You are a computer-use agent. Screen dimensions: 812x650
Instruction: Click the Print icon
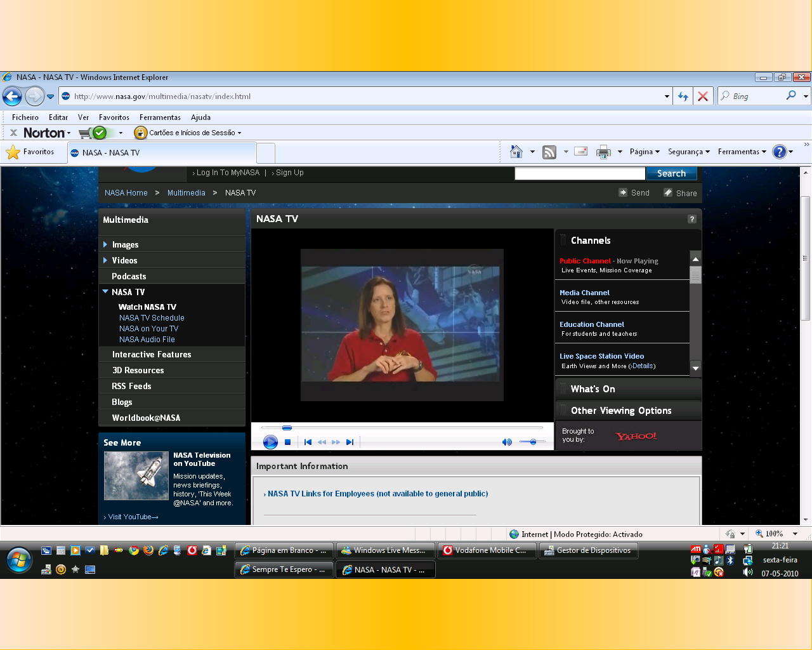603,152
